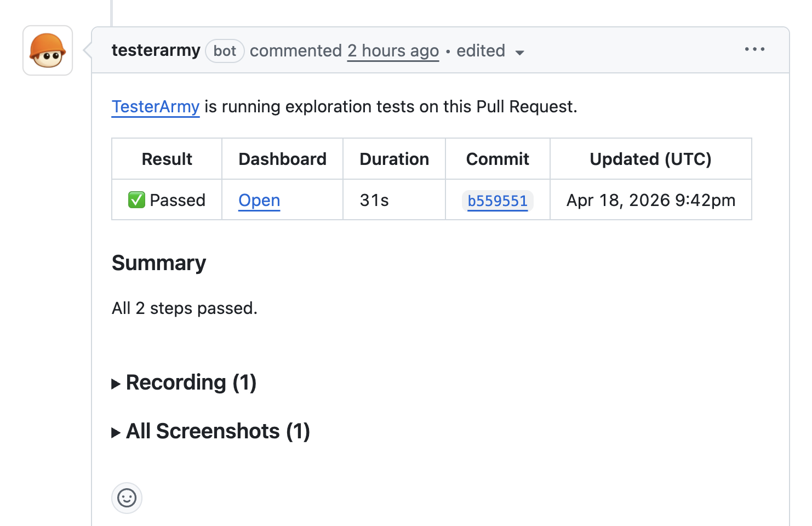Viewport: 812px width, 526px height.
Task: Select the Updated (UTC) column header
Action: click(x=650, y=159)
